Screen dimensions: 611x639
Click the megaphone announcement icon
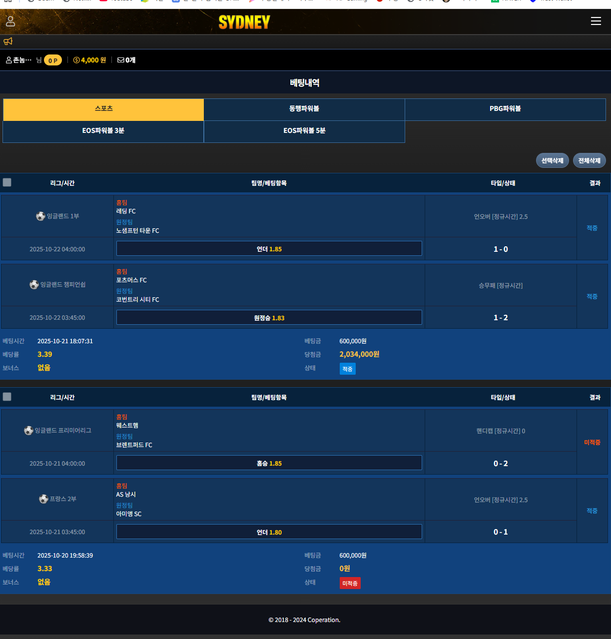click(x=8, y=42)
